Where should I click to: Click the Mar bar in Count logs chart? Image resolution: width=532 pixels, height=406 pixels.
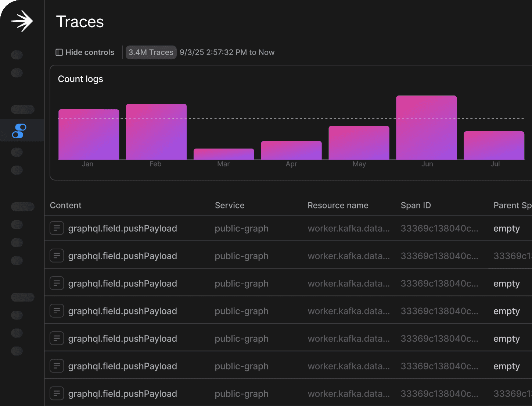[224, 154]
